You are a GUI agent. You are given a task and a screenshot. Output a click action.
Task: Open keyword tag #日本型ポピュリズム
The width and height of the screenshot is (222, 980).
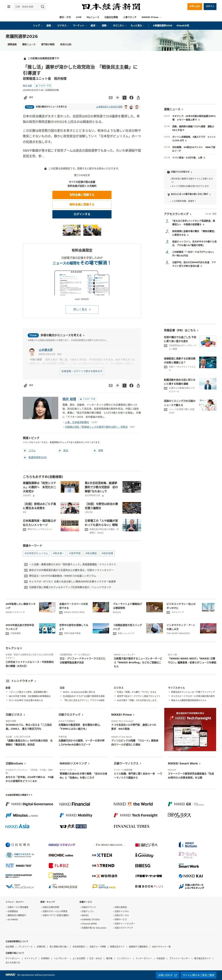[36, 553]
